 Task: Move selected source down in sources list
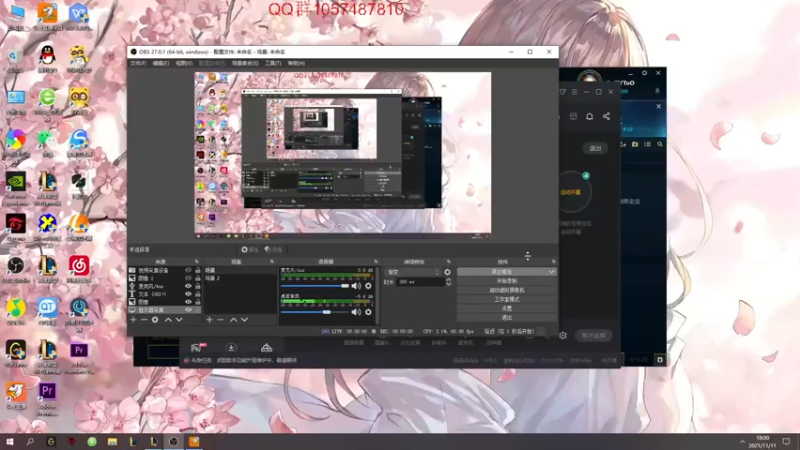pyautogui.click(x=179, y=319)
